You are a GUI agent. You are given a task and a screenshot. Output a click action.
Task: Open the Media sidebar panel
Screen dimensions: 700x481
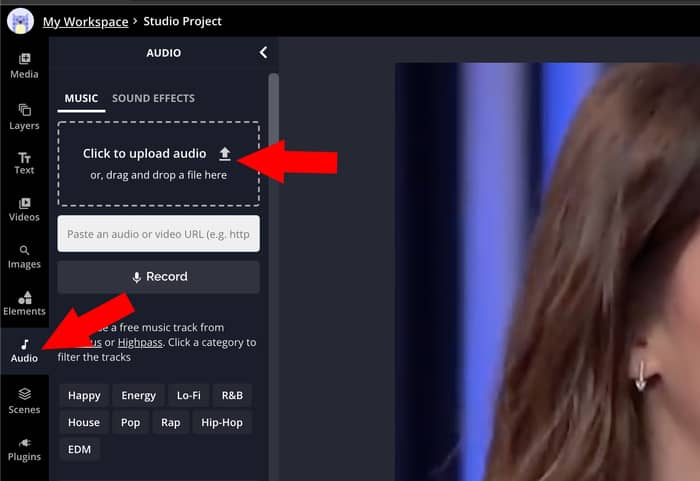point(24,65)
